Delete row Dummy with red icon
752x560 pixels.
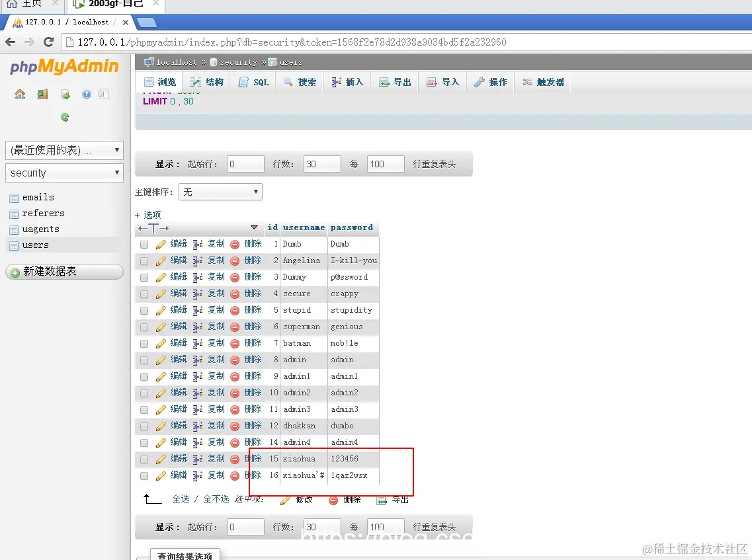[x=235, y=278]
